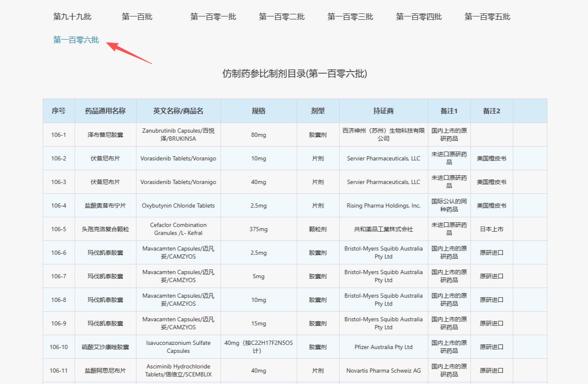Click drug name 泽布替尼胶囊

pyautogui.click(x=105, y=135)
